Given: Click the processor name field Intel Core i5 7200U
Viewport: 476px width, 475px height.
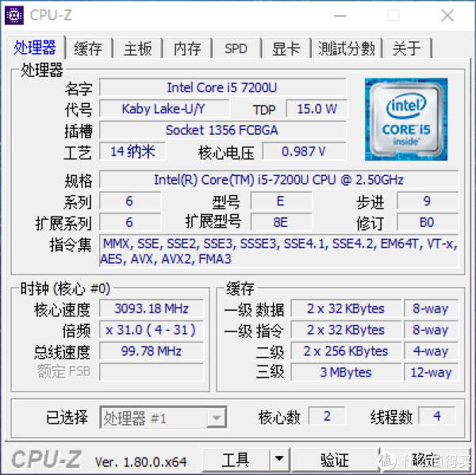Looking at the screenshot, I should click(x=222, y=88).
